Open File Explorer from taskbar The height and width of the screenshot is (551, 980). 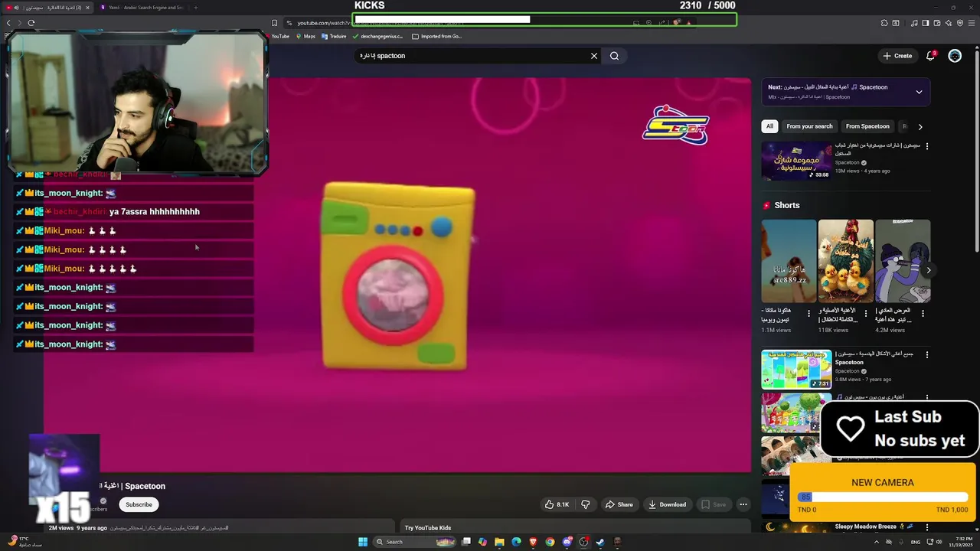[499, 542]
